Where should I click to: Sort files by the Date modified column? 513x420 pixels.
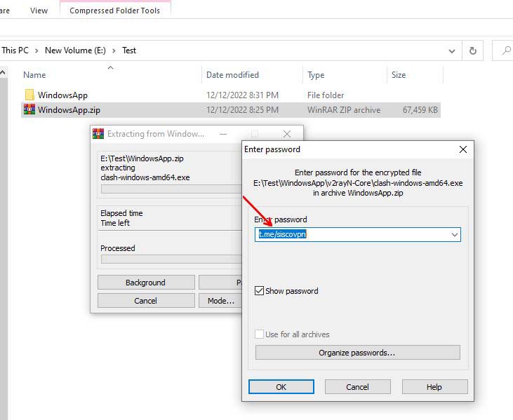point(232,75)
